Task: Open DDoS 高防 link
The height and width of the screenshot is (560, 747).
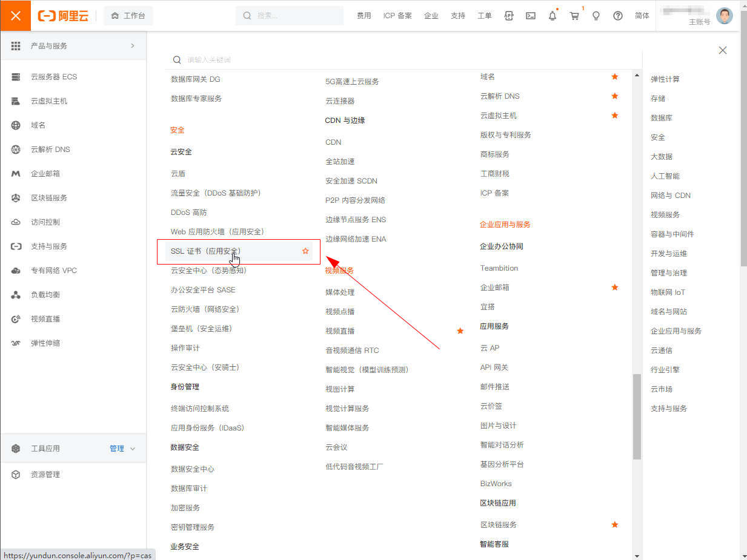Action: click(189, 212)
